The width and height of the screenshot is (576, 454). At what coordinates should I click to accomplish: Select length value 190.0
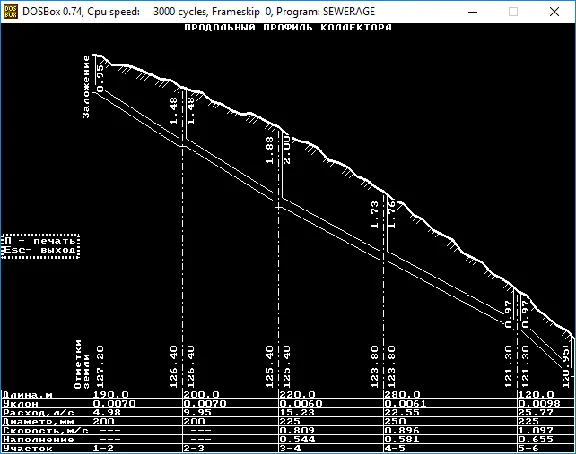(x=111, y=394)
